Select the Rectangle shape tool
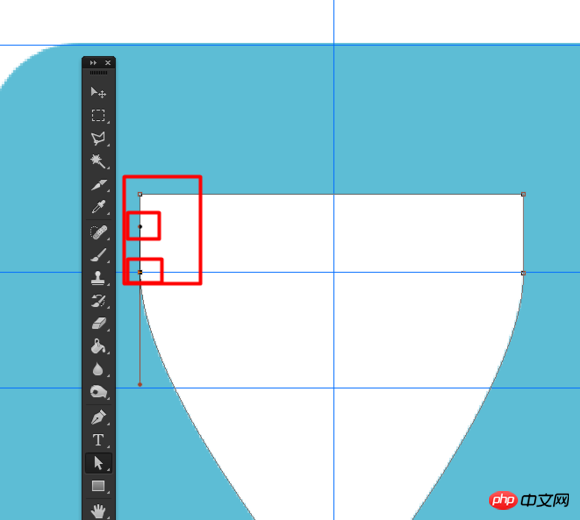Viewport: 580px width, 520px height. (98, 486)
